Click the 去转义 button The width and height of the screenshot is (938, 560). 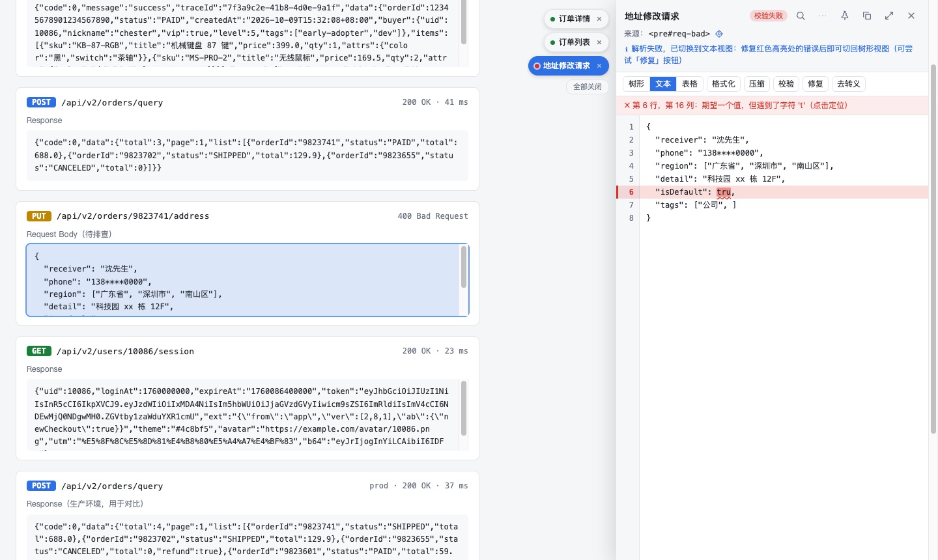[x=849, y=84]
